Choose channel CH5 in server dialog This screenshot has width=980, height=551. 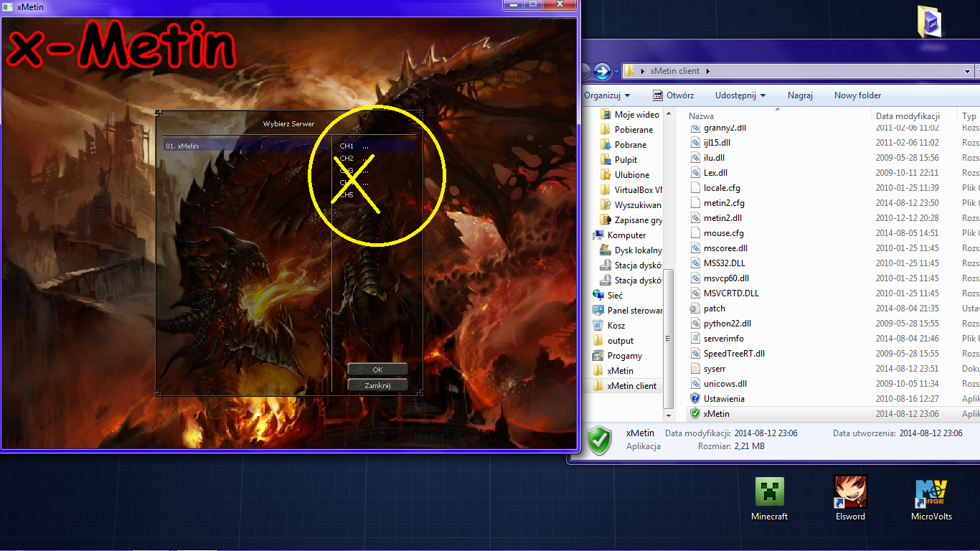(347, 195)
